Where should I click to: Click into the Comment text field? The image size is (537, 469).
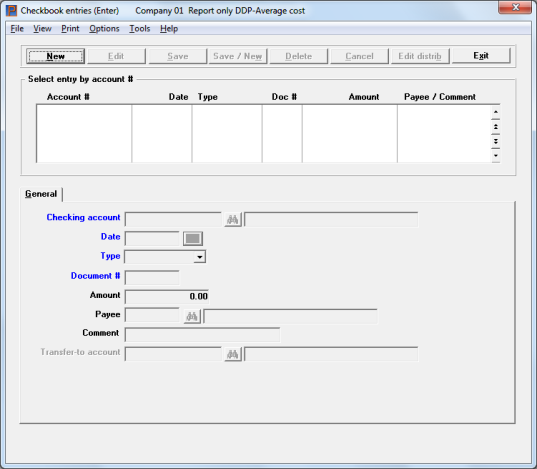[x=203, y=335]
